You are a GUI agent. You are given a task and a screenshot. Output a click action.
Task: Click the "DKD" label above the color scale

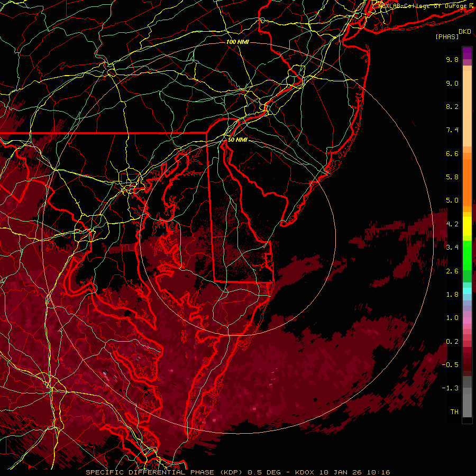[465, 32]
